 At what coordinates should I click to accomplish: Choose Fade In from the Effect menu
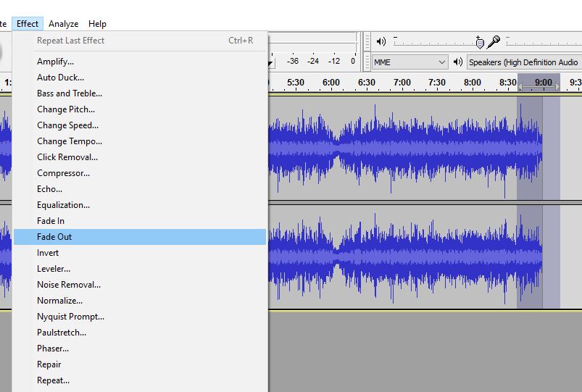click(51, 221)
